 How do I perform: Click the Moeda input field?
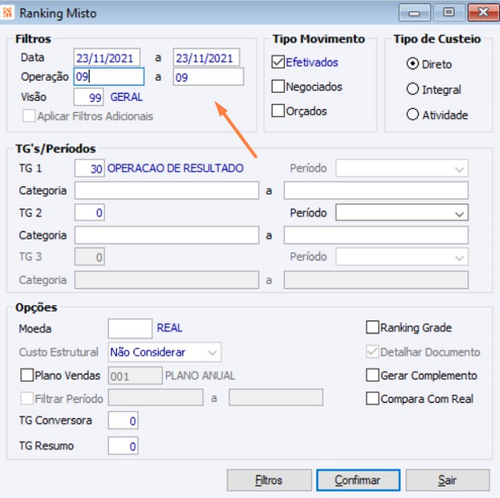pos(130,328)
